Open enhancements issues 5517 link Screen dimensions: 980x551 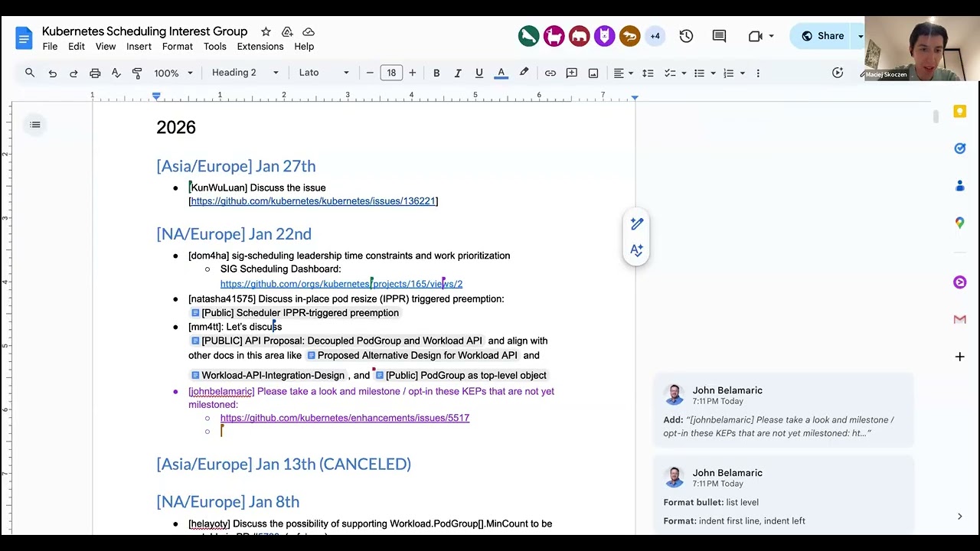point(345,418)
